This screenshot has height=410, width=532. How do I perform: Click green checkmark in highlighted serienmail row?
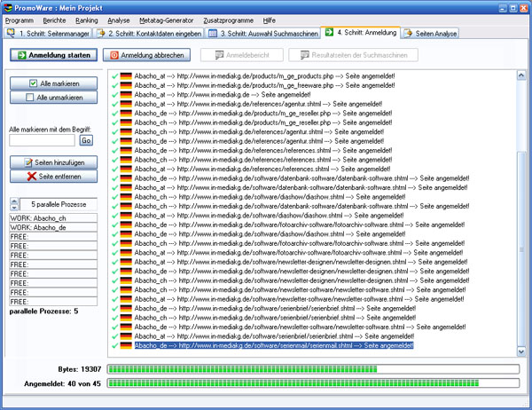[115, 346]
